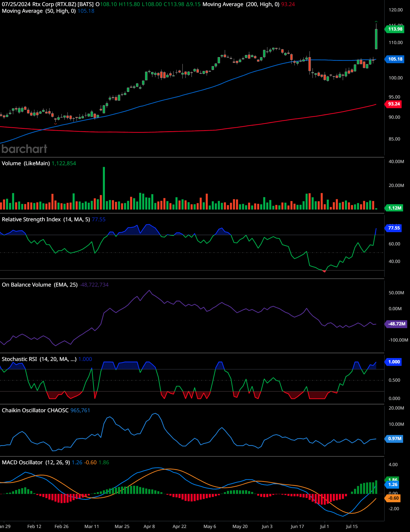Click the green 1.86 value beside MACD label

coord(104,462)
